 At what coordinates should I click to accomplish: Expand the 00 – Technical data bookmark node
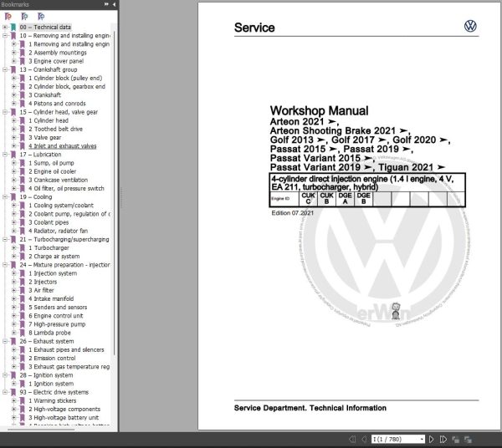pos(5,28)
